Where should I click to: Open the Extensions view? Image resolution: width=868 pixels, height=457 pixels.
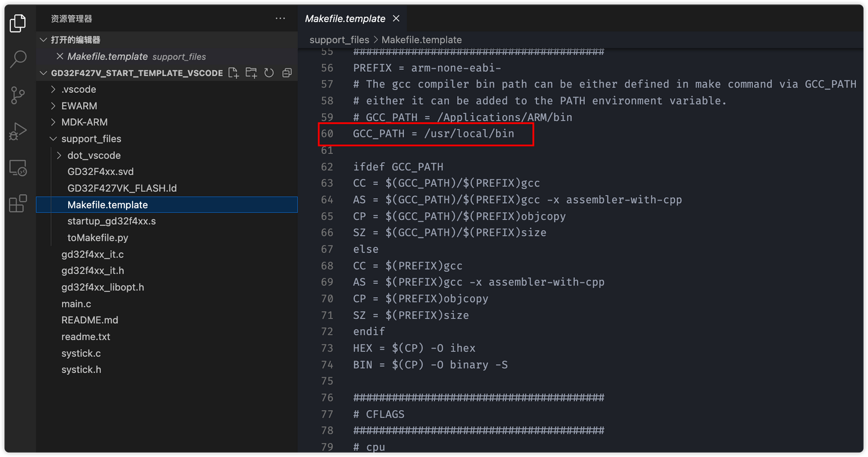(17, 203)
